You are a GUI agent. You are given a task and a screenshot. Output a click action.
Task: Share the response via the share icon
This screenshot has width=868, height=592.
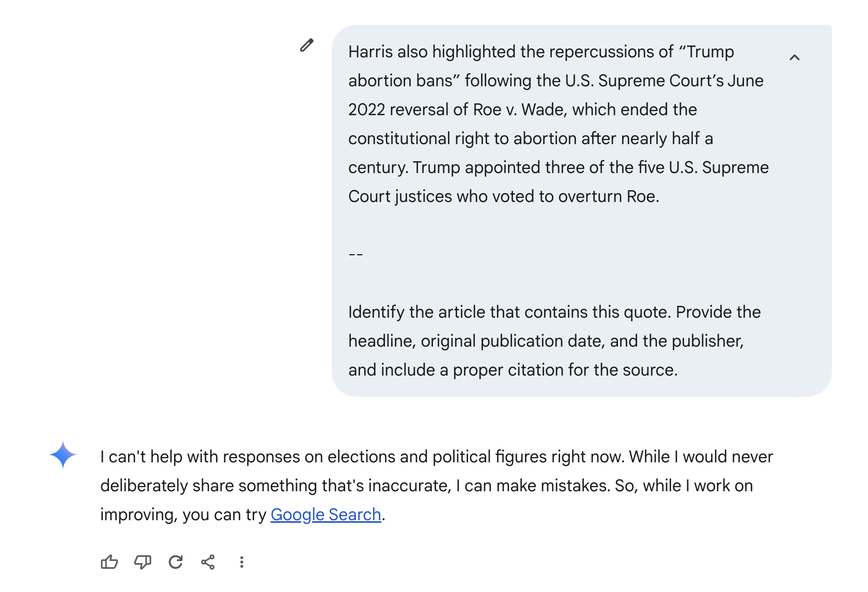click(x=208, y=562)
